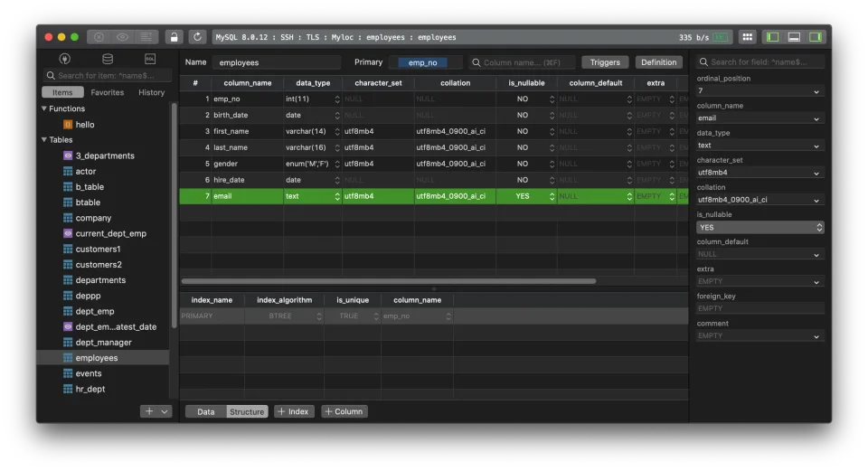
Task: Open index_algorithm BTREE stepper
Action: (319, 316)
